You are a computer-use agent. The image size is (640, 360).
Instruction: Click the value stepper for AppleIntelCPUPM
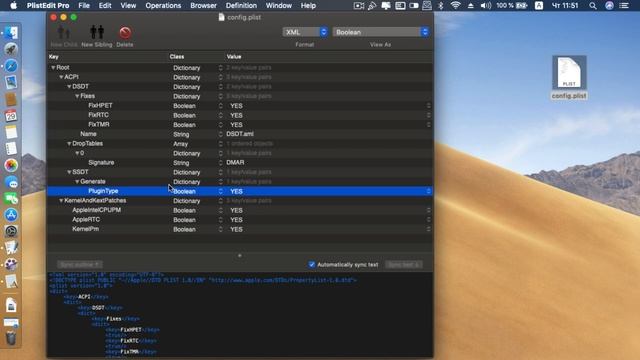[x=428, y=210]
